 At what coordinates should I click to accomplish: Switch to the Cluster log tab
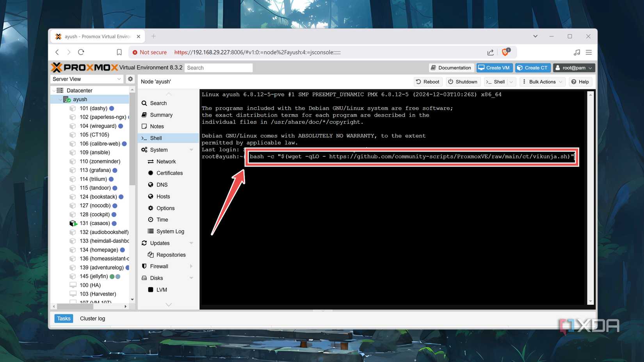click(92, 318)
